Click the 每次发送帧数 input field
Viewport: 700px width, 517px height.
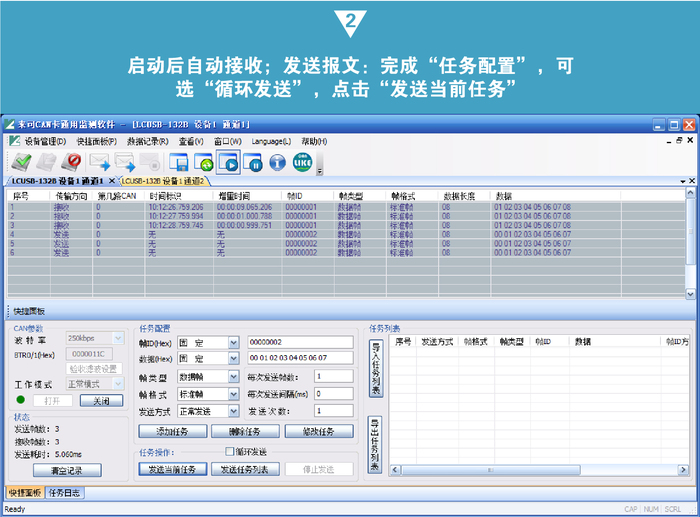(333, 376)
